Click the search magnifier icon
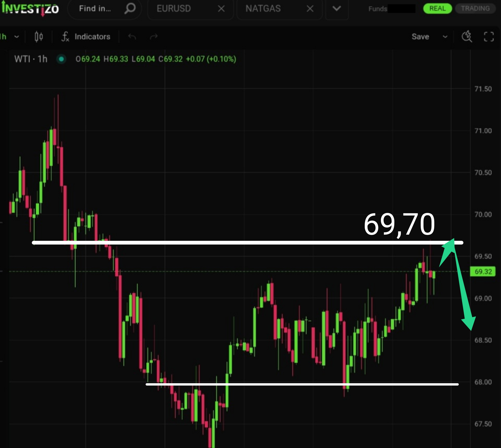 pos(130,9)
